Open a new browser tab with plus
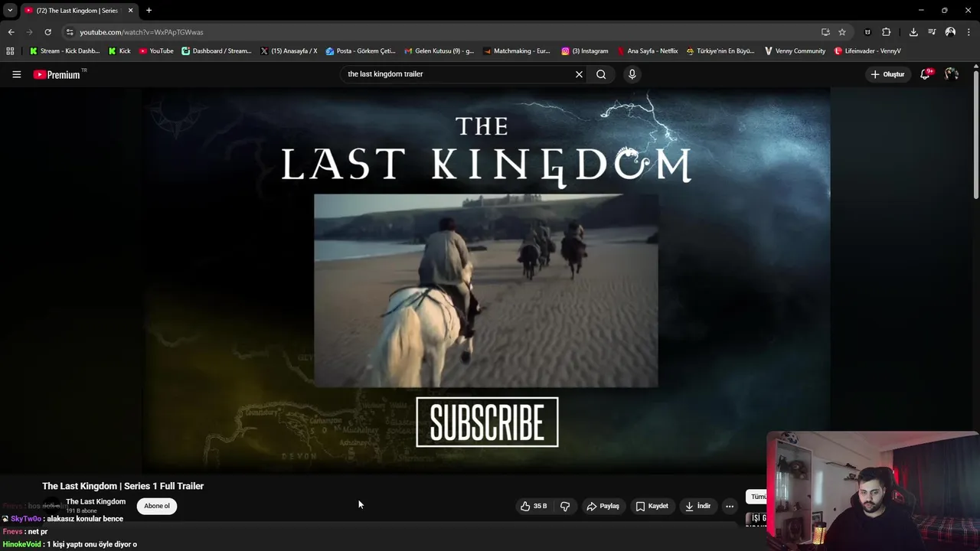 point(149,11)
